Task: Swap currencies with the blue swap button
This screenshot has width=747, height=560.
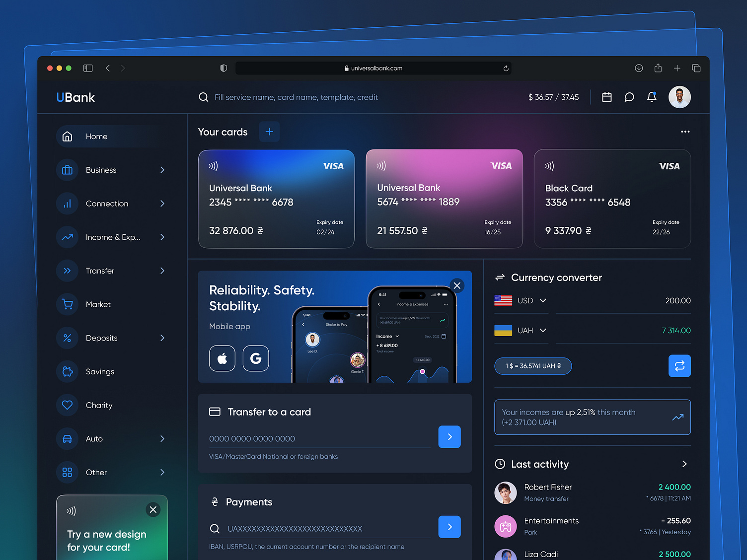Action: 679,366
